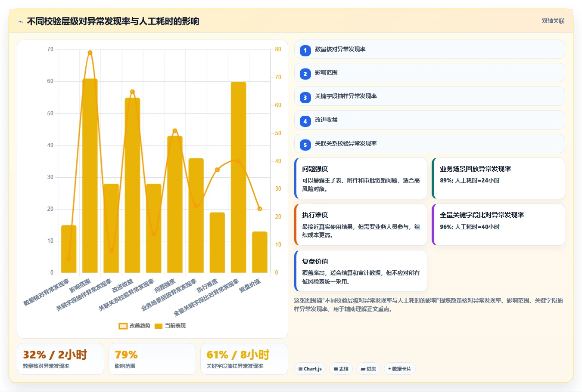Click the 当前表现 legend color box
Viewport: 582px width, 392px height.
click(159, 326)
